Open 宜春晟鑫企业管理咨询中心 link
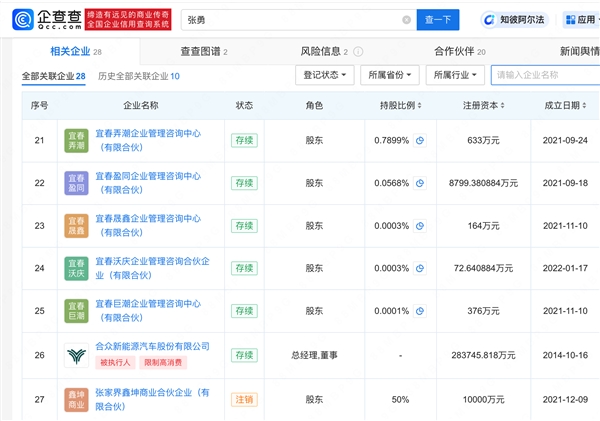600x421 pixels. coord(148,225)
